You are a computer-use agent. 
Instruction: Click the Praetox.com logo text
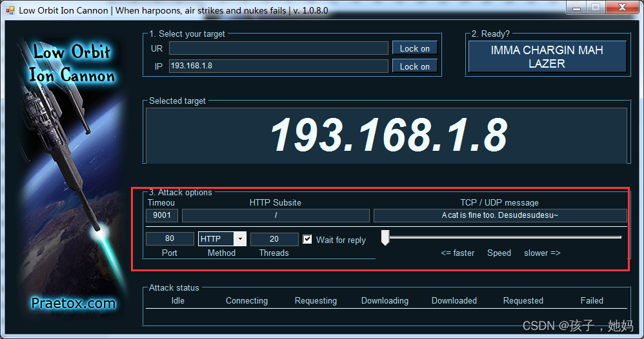74,304
